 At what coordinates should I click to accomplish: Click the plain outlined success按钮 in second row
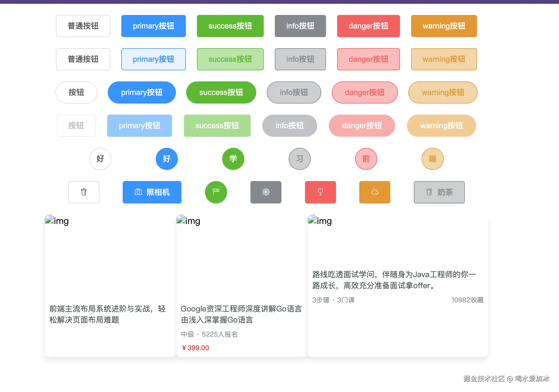(230, 59)
